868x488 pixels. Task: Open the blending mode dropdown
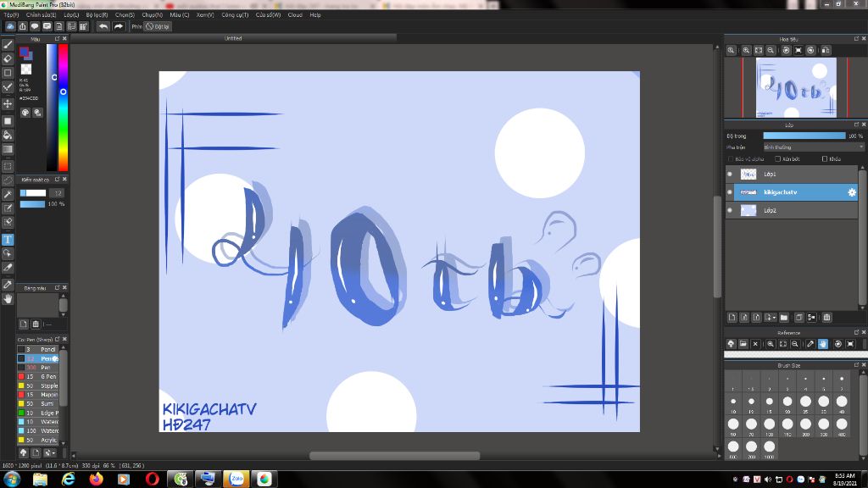[813, 147]
